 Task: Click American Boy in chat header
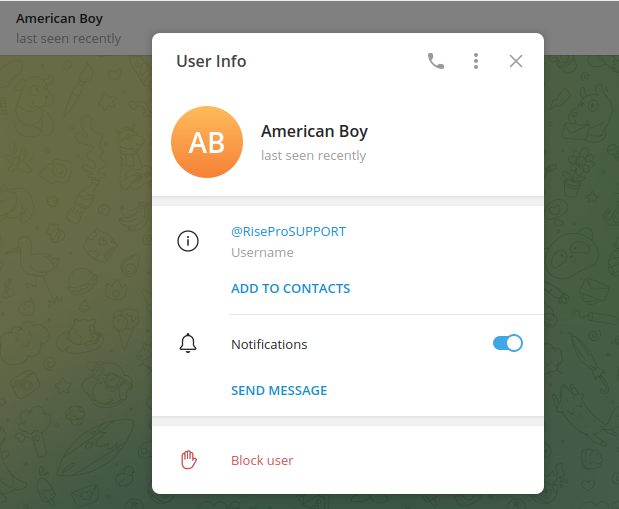(x=60, y=19)
